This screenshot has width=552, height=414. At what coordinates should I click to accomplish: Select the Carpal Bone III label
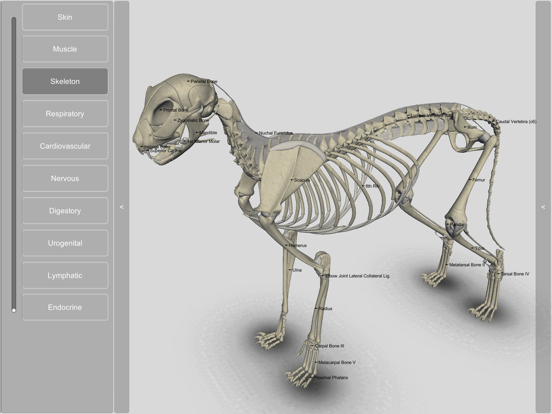(330, 346)
